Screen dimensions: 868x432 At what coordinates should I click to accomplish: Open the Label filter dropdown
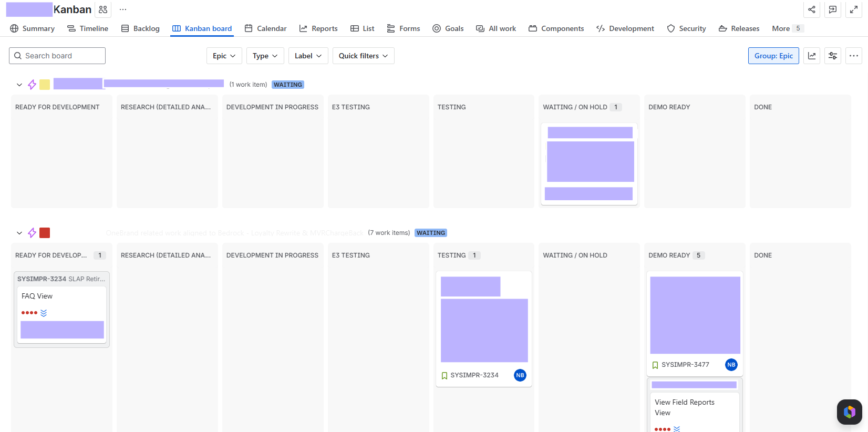point(308,56)
